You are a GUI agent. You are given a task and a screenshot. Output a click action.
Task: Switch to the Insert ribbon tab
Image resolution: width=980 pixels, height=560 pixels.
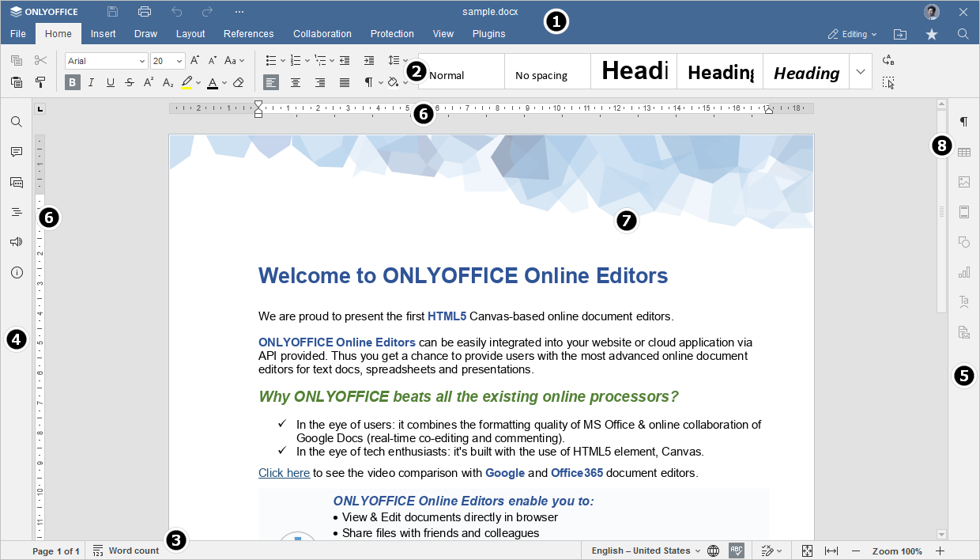point(104,34)
